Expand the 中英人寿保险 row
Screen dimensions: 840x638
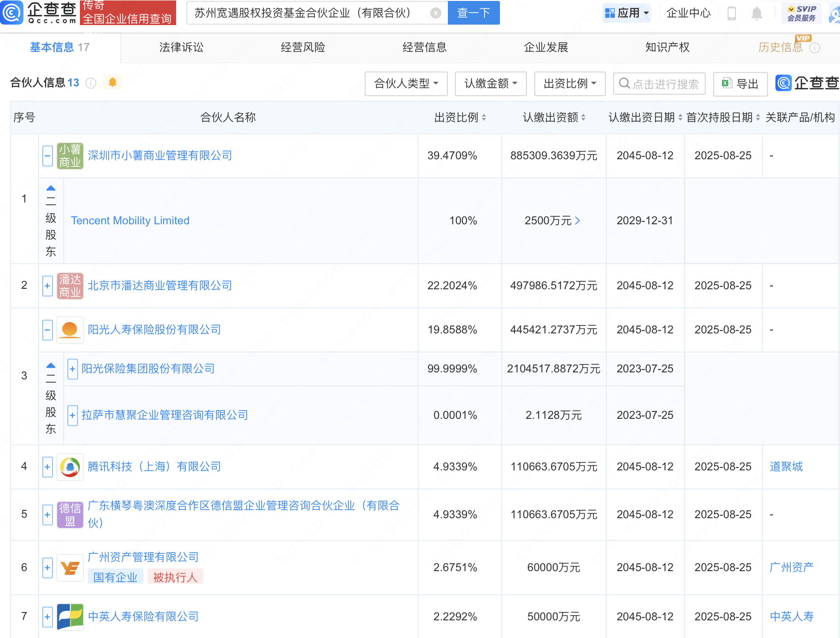pyautogui.click(x=47, y=617)
